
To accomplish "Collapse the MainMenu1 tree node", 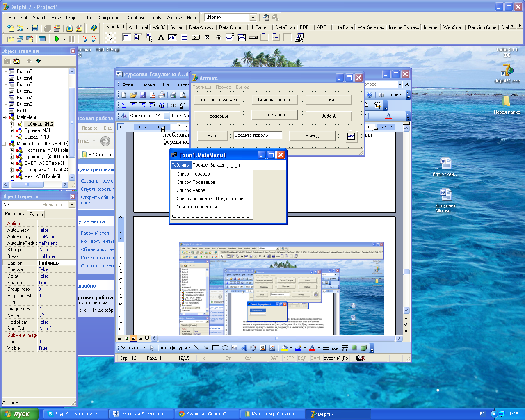I will pos(5,117).
